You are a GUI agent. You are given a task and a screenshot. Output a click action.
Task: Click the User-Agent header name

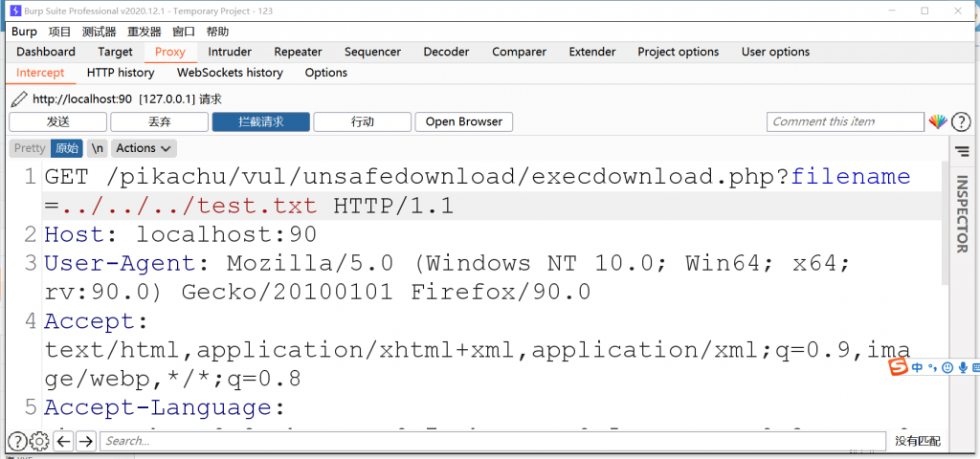tap(120, 263)
